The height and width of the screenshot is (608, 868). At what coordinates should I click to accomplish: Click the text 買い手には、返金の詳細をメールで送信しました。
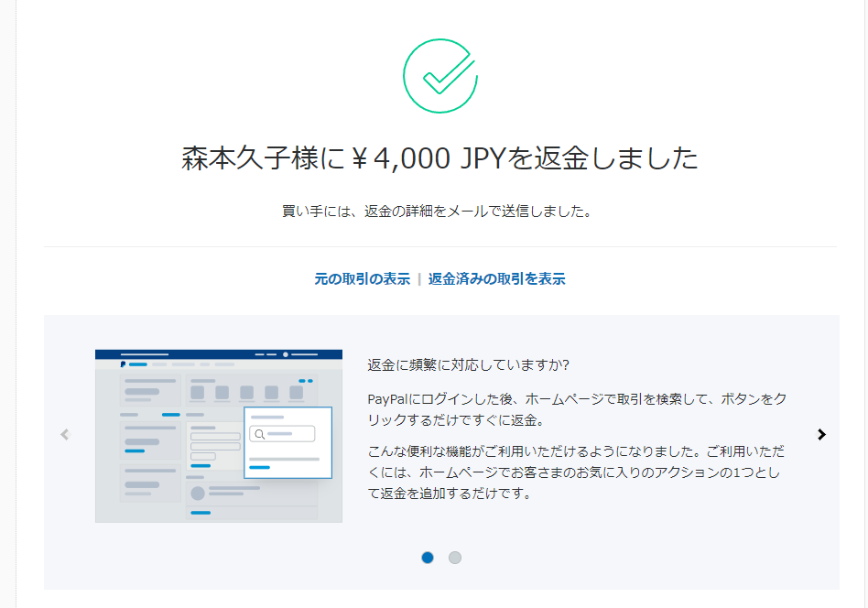(x=437, y=211)
